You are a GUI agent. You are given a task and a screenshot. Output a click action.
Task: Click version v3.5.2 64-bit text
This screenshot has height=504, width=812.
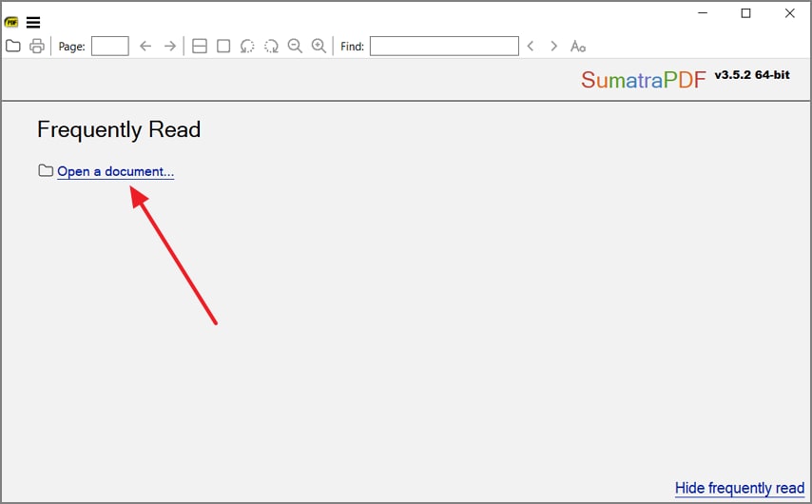tap(752, 75)
